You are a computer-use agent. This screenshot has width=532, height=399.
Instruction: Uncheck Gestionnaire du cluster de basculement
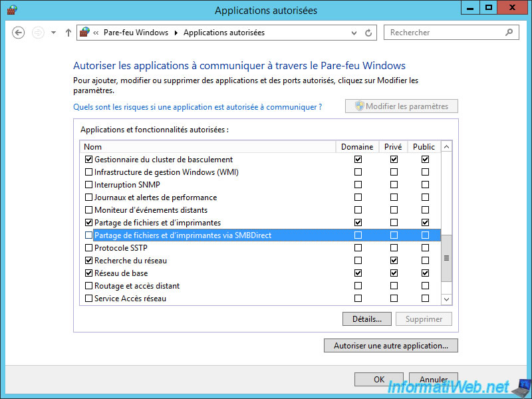pos(88,159)
